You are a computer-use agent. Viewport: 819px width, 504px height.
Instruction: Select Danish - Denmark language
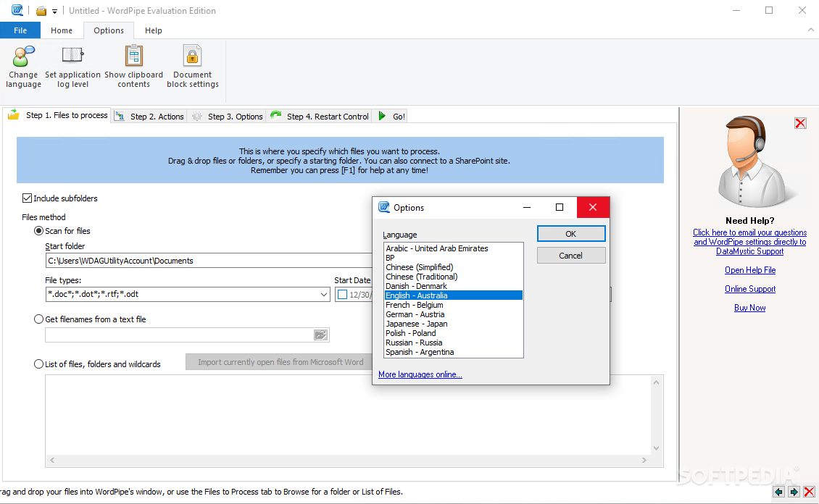click(453, 286)
